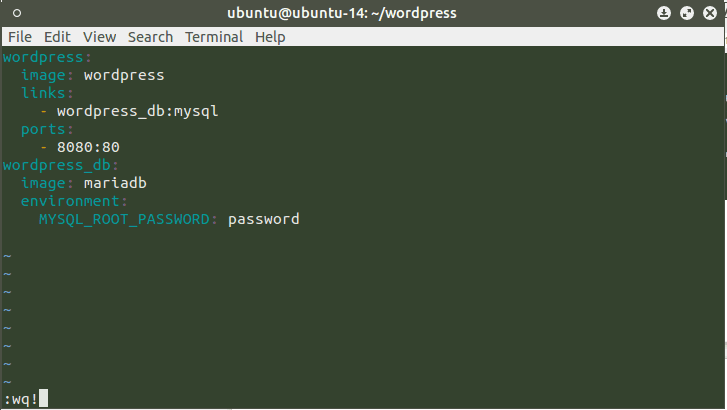
Task: Maximize the terminal window
Action: click(686, 13)
